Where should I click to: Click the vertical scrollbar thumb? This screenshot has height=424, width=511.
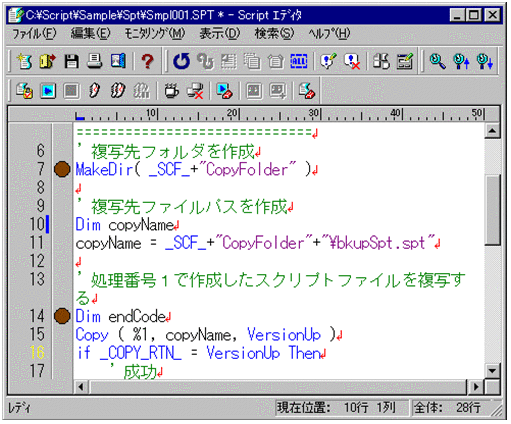click(492, 210)
